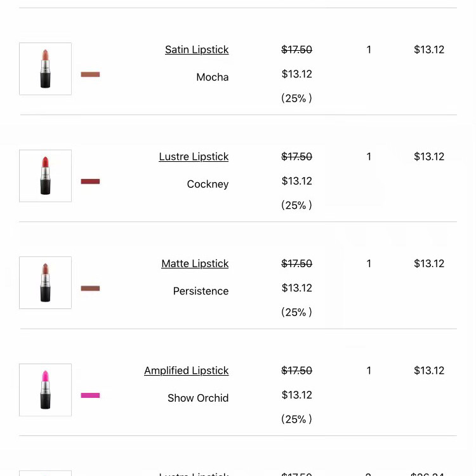Click the Persistence shade name text
The width and height of the screenshot is (476, 476).
[201, 291]
